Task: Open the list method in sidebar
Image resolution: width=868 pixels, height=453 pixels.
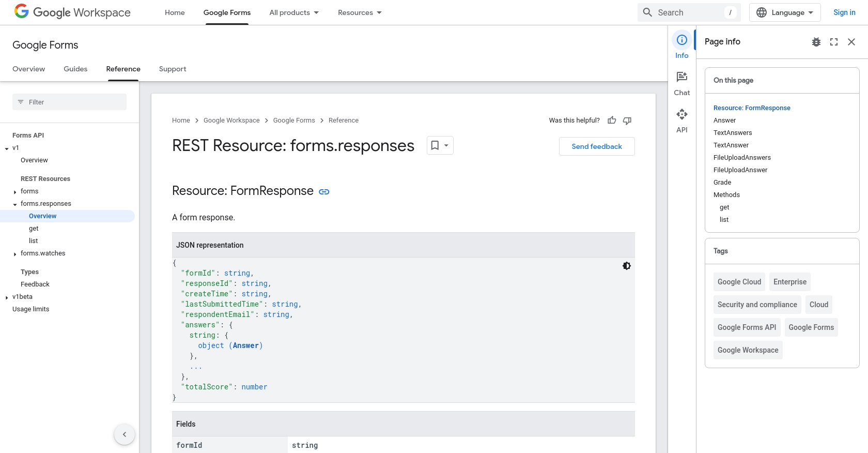Action: pyautogui.click(x=33, y=241)
